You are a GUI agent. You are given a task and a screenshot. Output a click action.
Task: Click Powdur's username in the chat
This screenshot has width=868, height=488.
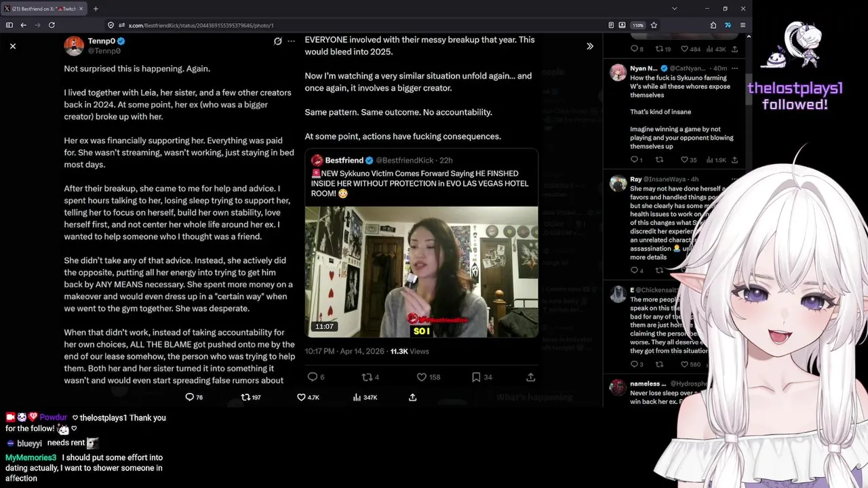53,418
